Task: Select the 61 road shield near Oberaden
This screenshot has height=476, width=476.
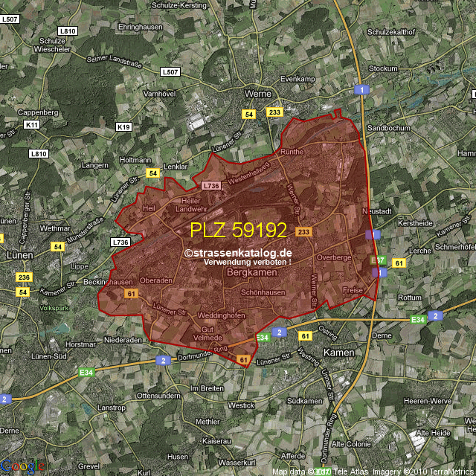Action: [132, 295]
